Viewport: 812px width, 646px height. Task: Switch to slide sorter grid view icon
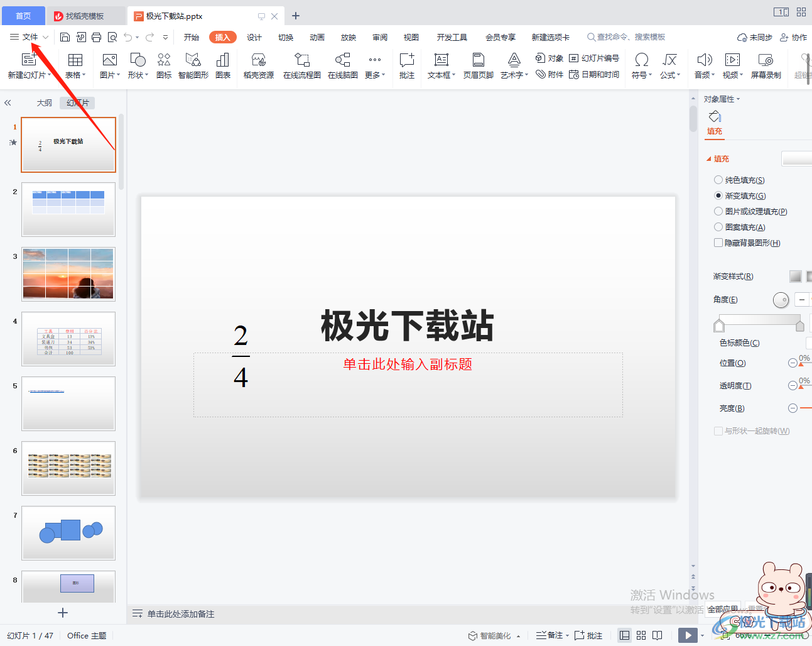641,635
